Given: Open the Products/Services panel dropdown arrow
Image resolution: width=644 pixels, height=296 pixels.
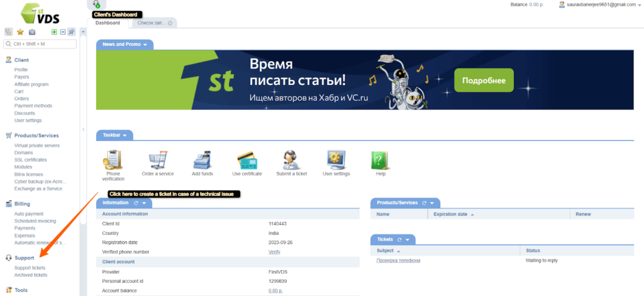Looking at the screenshot, I should click(433, 203).
